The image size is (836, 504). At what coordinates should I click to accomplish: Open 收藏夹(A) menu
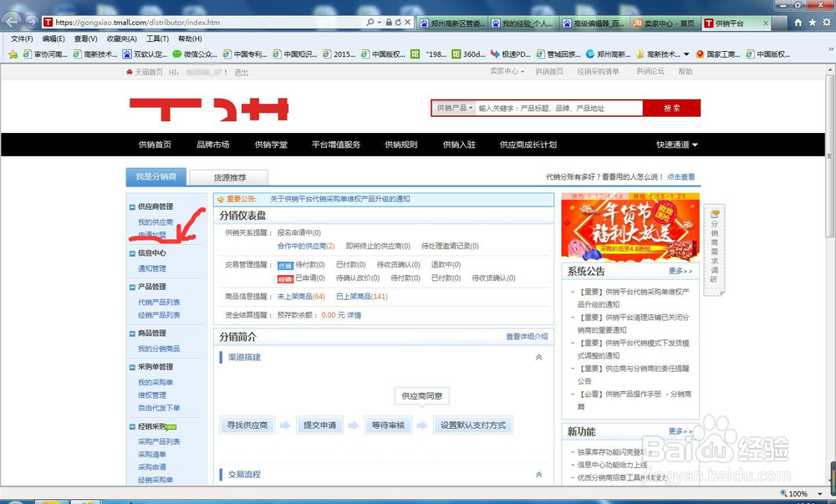click(121, 39)
